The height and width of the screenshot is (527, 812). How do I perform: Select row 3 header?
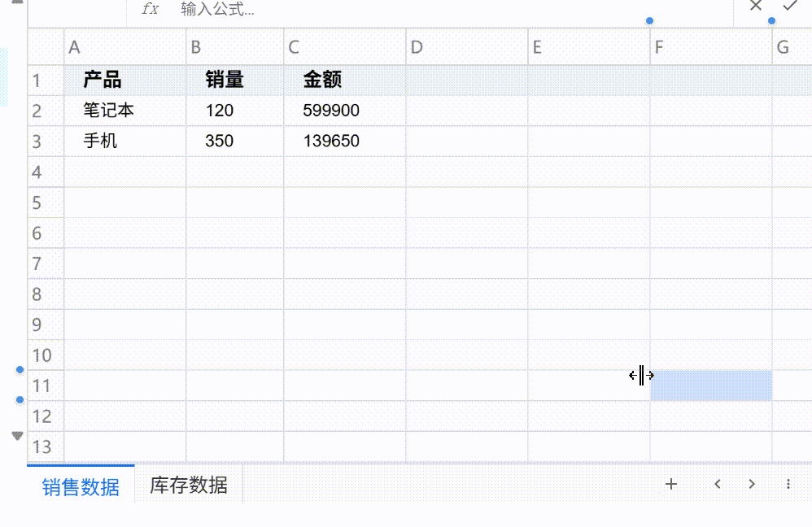coord(46,142)
